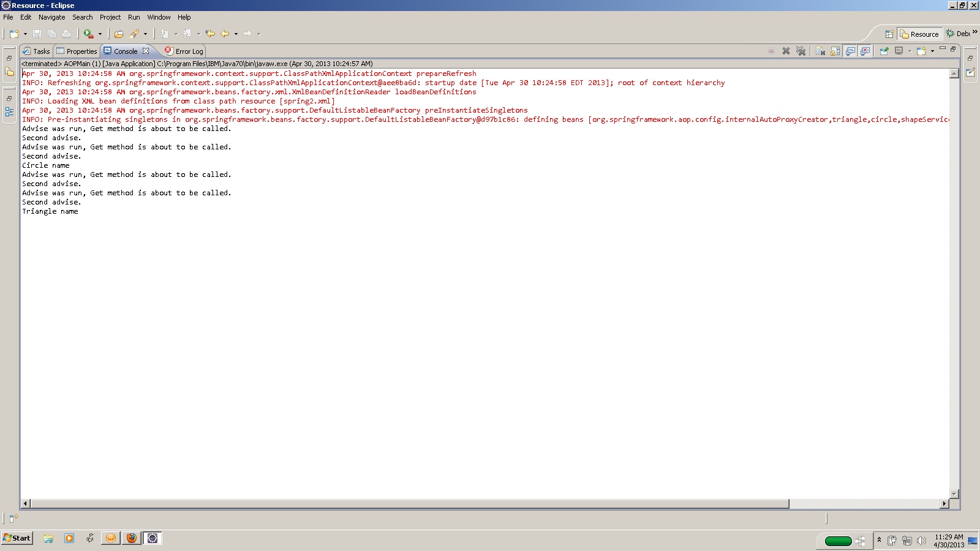Open the Navigate menu

[51, 17]
